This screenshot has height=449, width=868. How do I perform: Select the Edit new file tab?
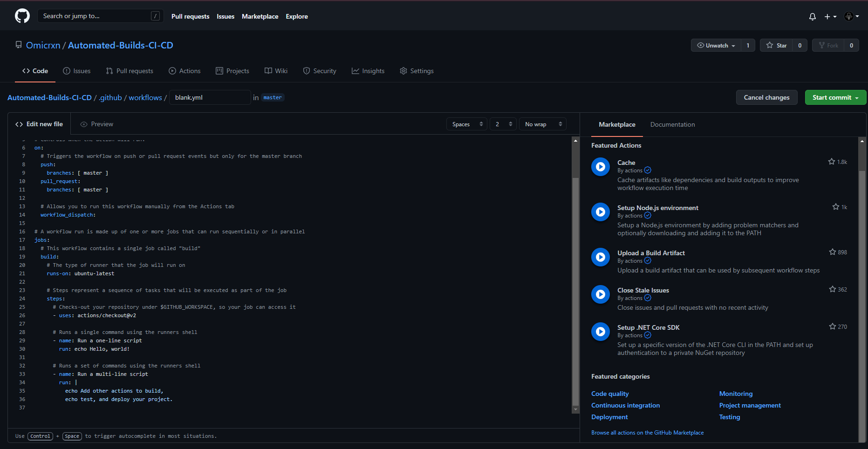pos(39,124)
